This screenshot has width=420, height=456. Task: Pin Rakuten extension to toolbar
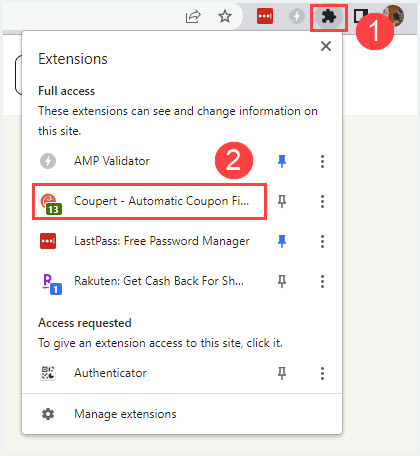click(282, 281)
